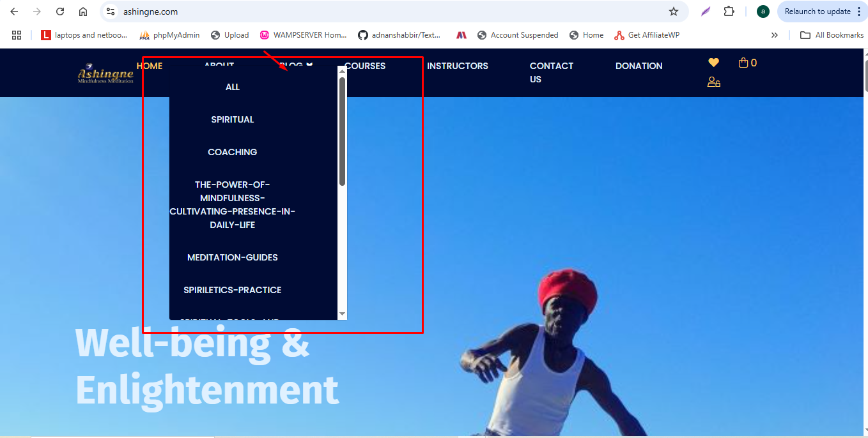Select ALL in the blog dropdown
868x438 pixels.
[x=233, y=87]
